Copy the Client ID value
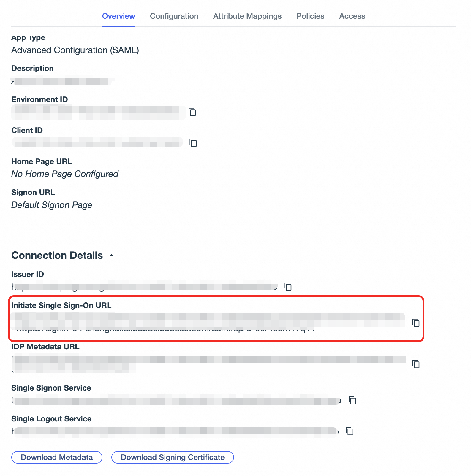This screenshot has width=471, height=476. (x=193, y=143)
